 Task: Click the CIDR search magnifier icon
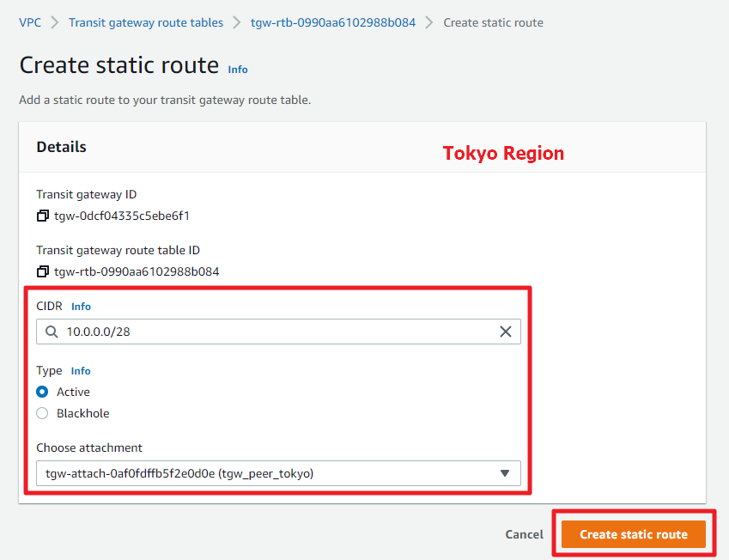(x=52, y=332)
